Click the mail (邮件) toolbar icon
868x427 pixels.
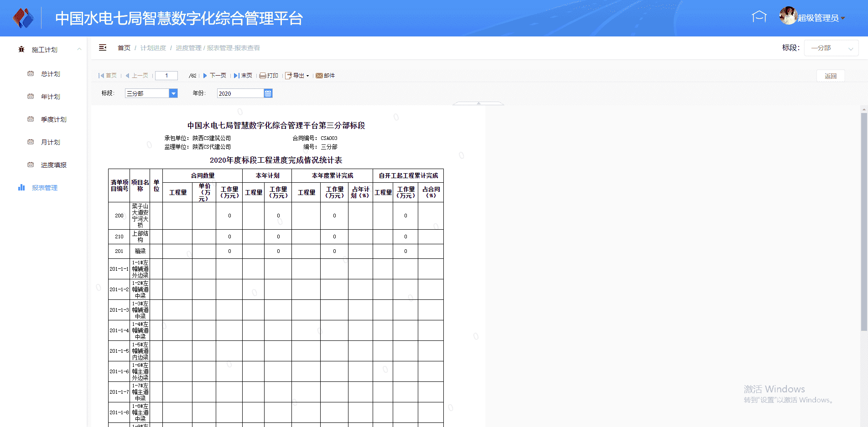pos(325,76)
